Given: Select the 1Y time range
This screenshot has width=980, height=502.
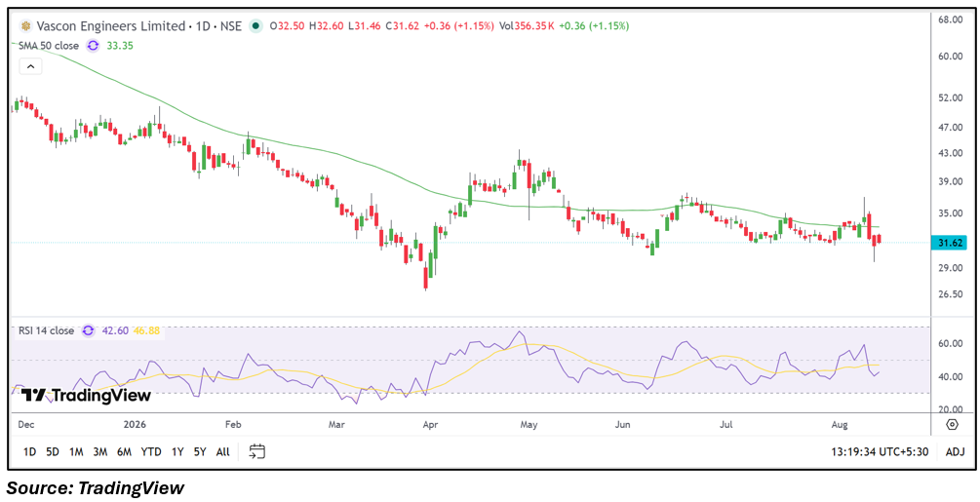Looking at the screenshot, I should [x=177, y=451].
